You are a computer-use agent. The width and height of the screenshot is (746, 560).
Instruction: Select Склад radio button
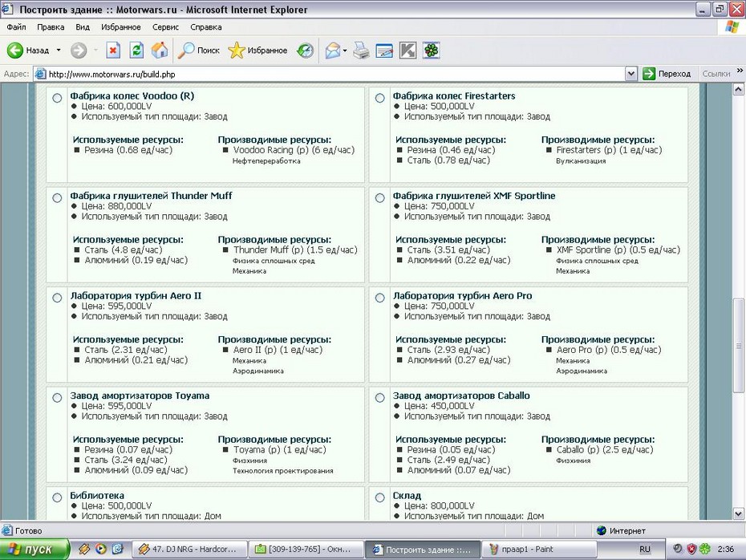(379, 497)
